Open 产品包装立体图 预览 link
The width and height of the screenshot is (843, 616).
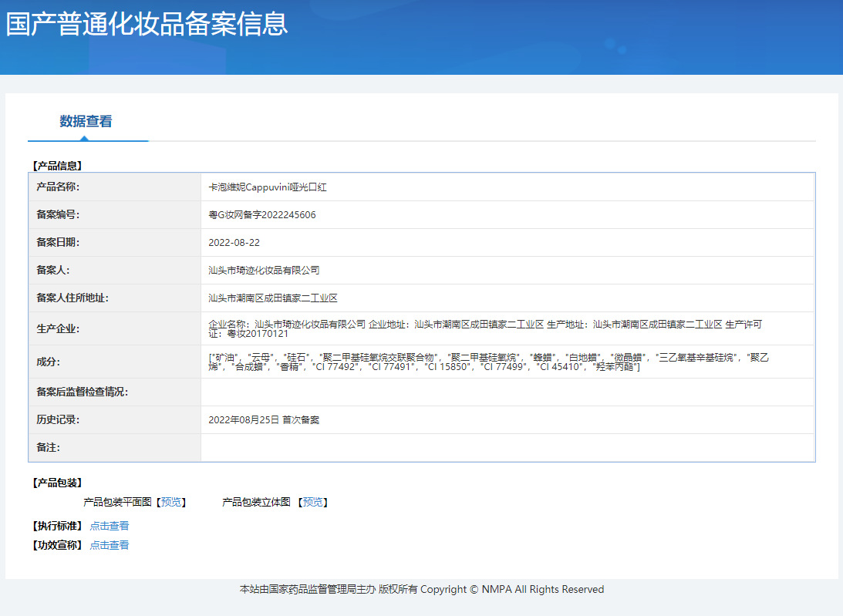312,502
